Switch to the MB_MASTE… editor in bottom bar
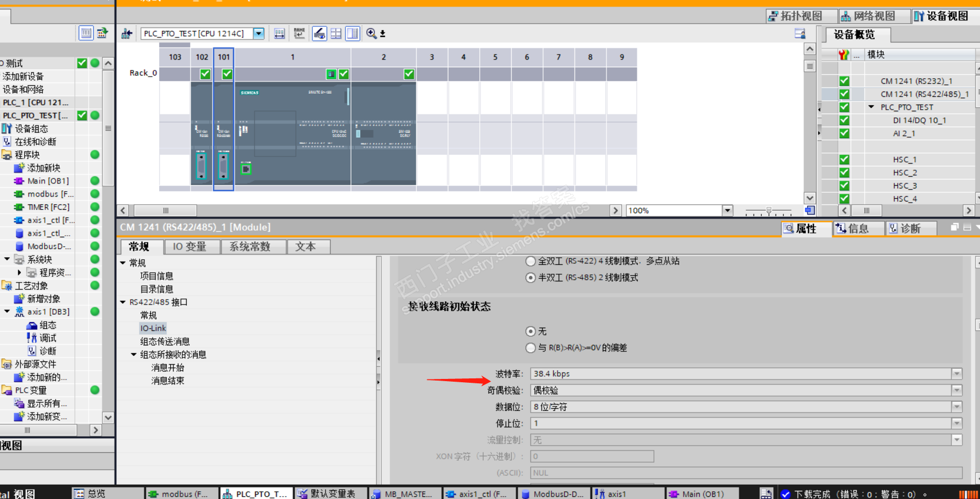Image resolution: width=980 pixels, height=499 pixels. [405, 493]
